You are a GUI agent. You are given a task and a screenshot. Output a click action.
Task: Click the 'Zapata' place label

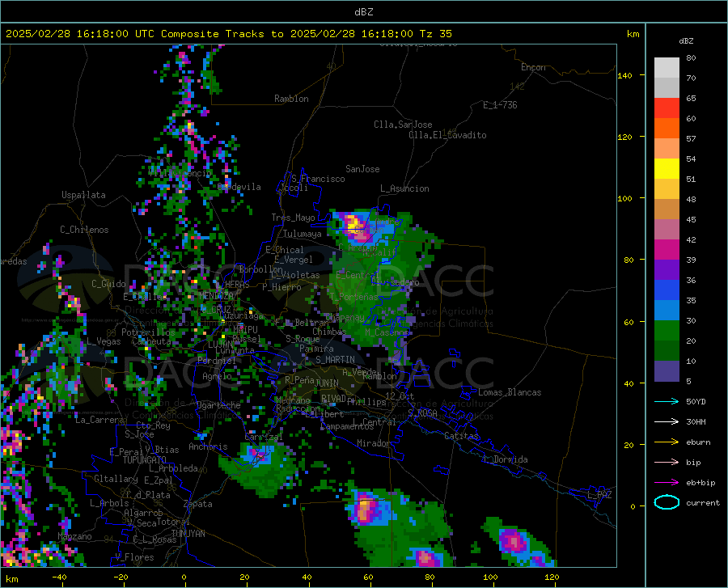(198, 504)
